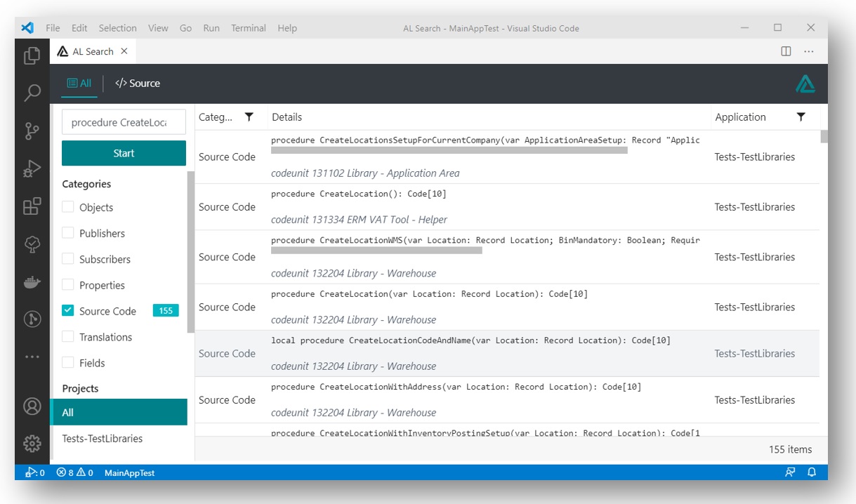Image resolution: width=856 pixels, height=504 pixels.
Task: Split the editor to the right
Action: click(x=786, y=51)
